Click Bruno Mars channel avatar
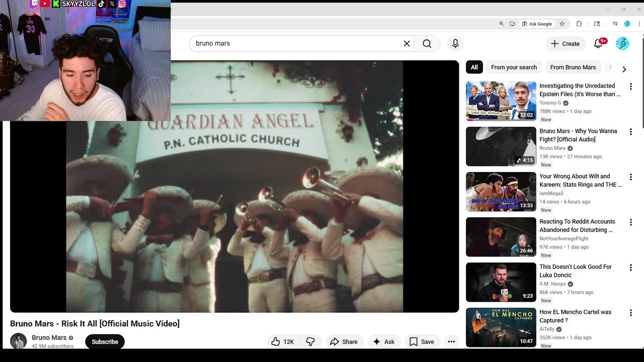The image size is (644, 362). 19,341
